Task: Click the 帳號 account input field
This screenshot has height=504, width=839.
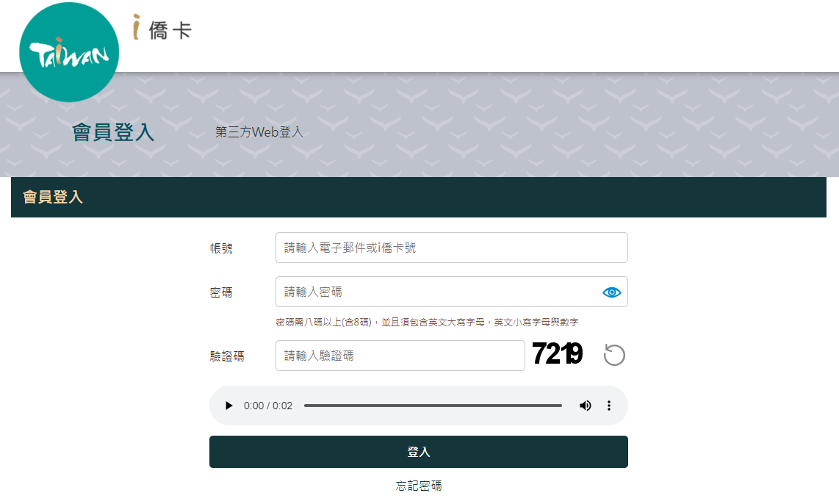Action: point(451,248)
